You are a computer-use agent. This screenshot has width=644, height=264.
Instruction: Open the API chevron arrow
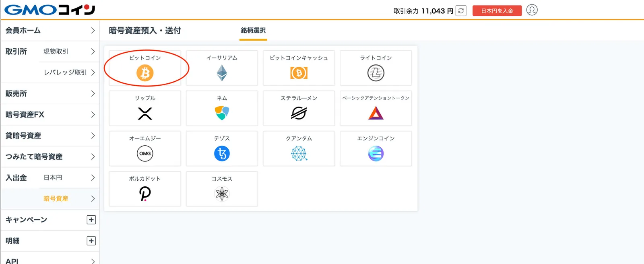pyautogui.click(x=93, y=261)
